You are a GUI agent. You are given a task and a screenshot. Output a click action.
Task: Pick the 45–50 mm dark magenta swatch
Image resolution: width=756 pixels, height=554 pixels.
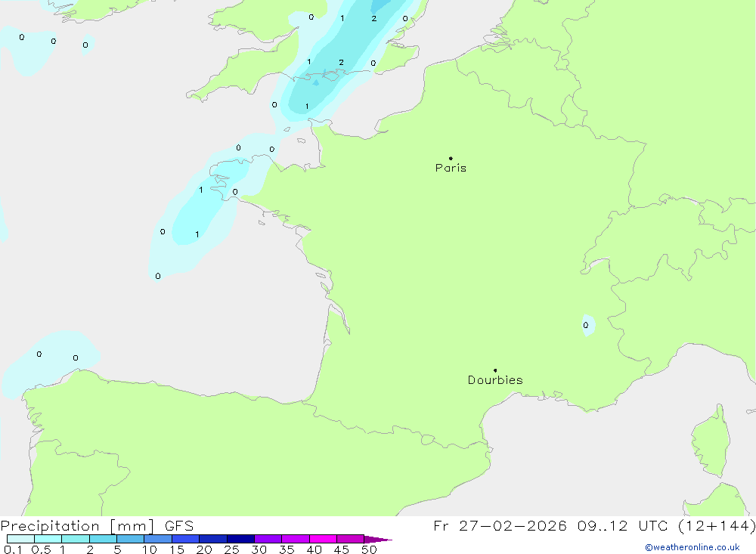[x=351, y=539]
